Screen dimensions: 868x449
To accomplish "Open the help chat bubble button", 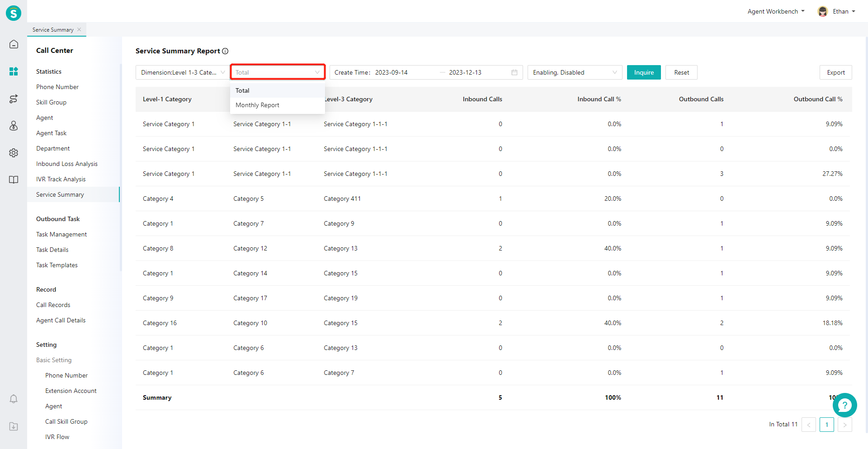I will click(844, 405).
